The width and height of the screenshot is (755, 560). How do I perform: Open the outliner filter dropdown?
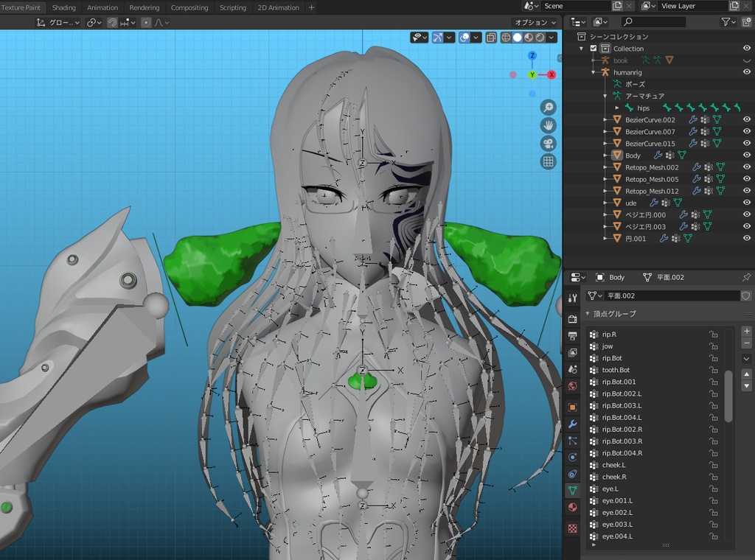(x=728, y=23)
